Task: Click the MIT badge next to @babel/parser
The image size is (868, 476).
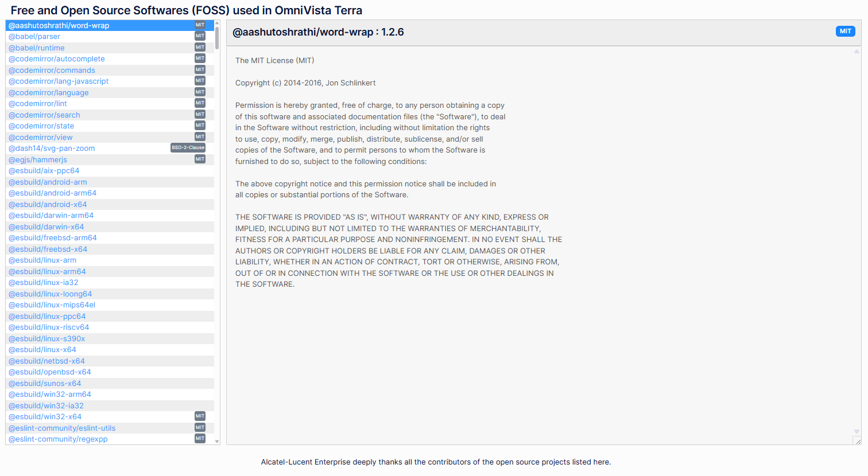Action: point(200,36)
